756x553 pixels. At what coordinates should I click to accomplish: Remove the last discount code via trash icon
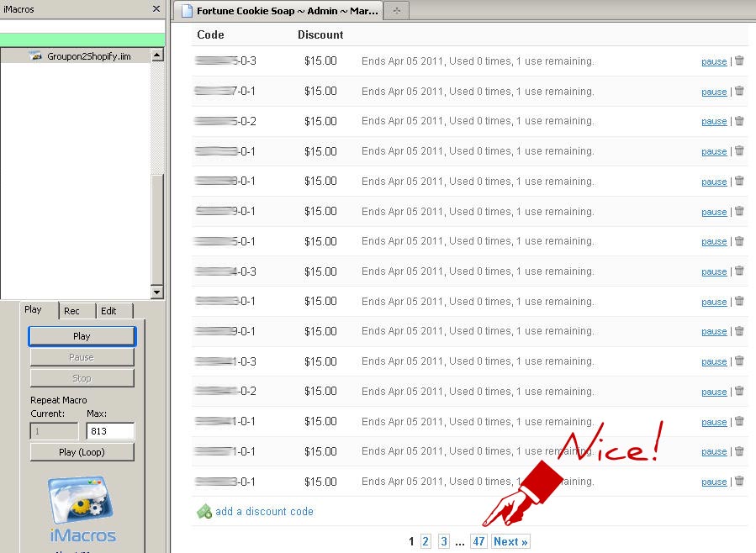pyautogui.click(x=739, y=482)
